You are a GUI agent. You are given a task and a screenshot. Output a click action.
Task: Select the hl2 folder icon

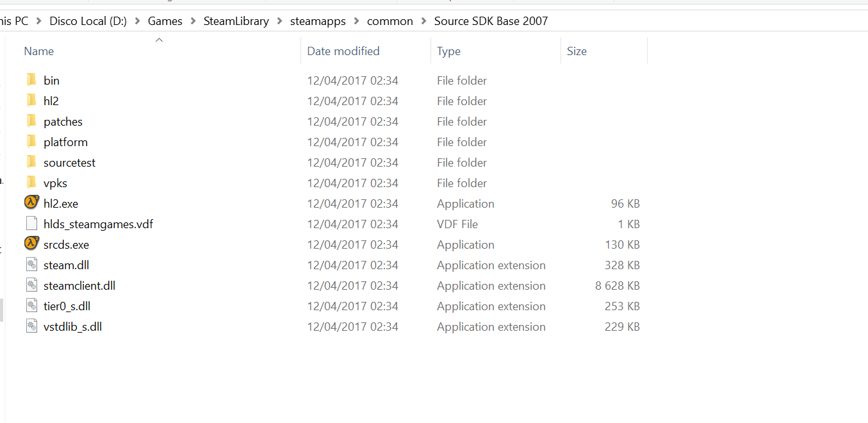31,100
